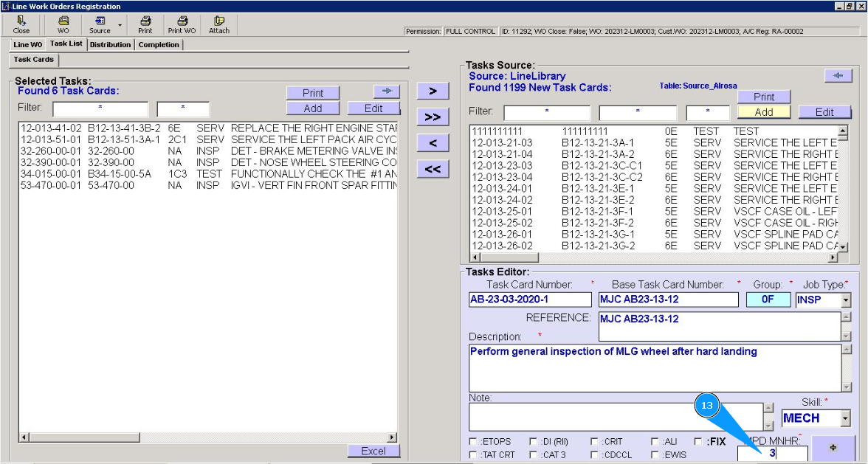Viewport: 868px width, 464px height.
Task: Click the plus button in Tasks Editor
Action: point(833,448)
